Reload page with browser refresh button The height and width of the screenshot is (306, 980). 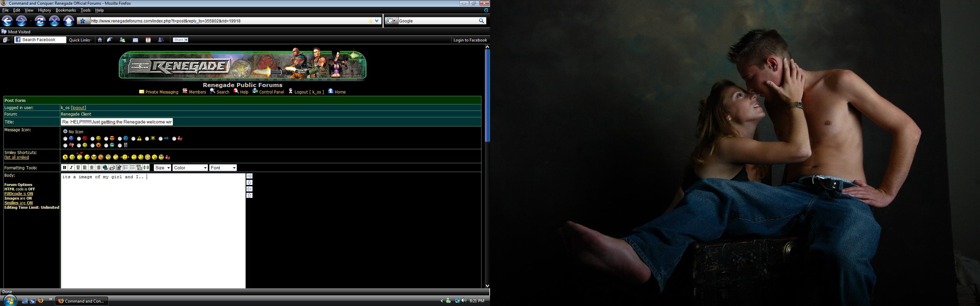40,21
